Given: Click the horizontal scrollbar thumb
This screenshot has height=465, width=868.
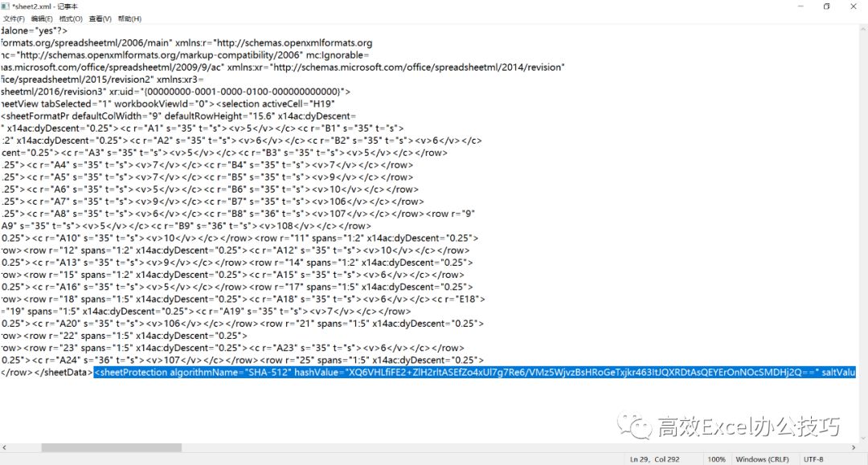Looking at the screenshot, I should (111, 447).
